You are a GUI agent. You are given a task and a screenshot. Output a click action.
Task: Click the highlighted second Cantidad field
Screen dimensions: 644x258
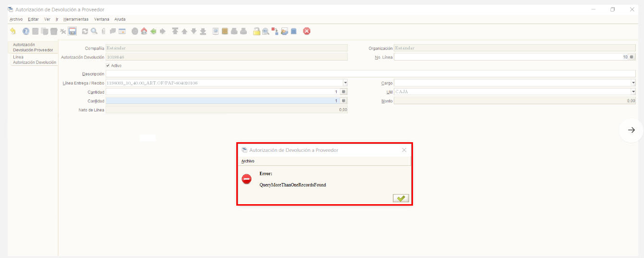(223, 100)
